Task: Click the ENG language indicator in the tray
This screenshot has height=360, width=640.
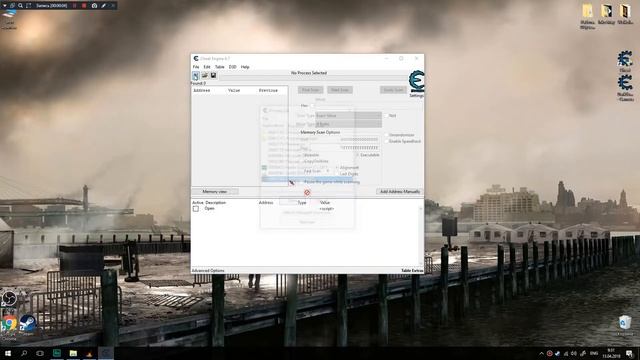Action: pyautogui.click(x=594, y=353)
